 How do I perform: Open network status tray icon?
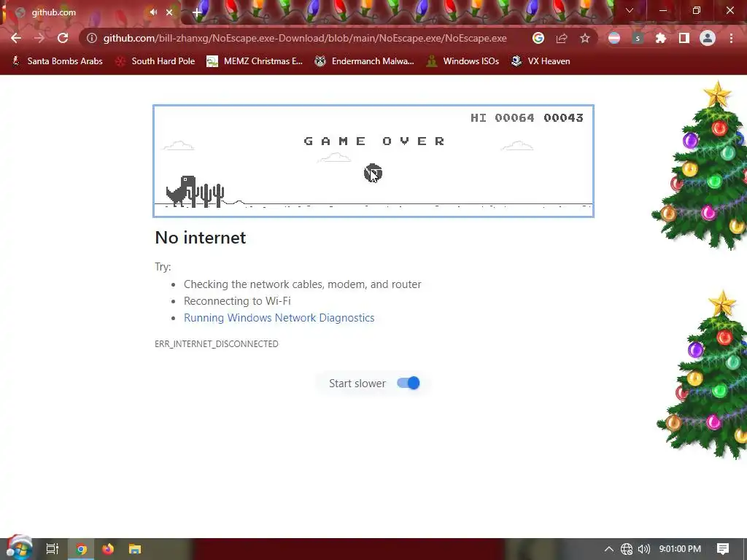[627, 549]
